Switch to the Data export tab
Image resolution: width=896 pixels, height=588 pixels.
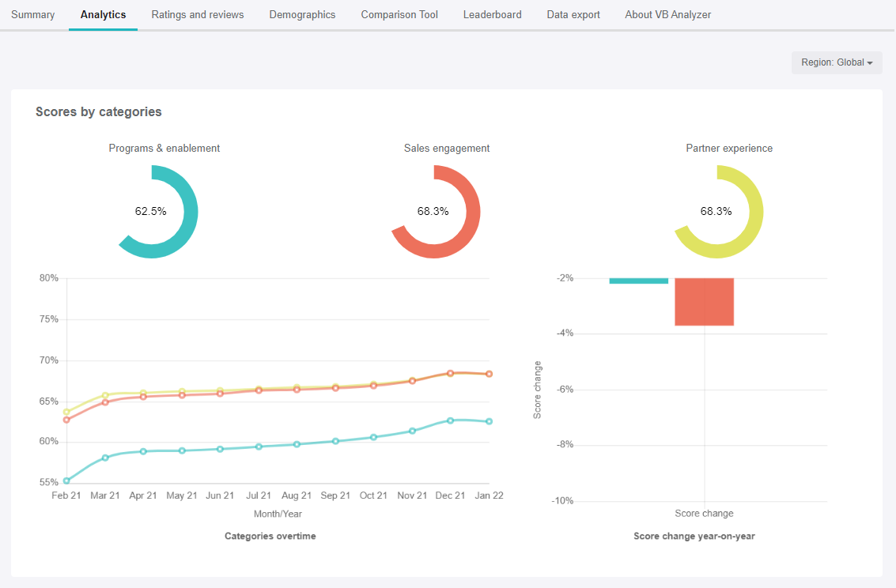(x=573, y=15)
